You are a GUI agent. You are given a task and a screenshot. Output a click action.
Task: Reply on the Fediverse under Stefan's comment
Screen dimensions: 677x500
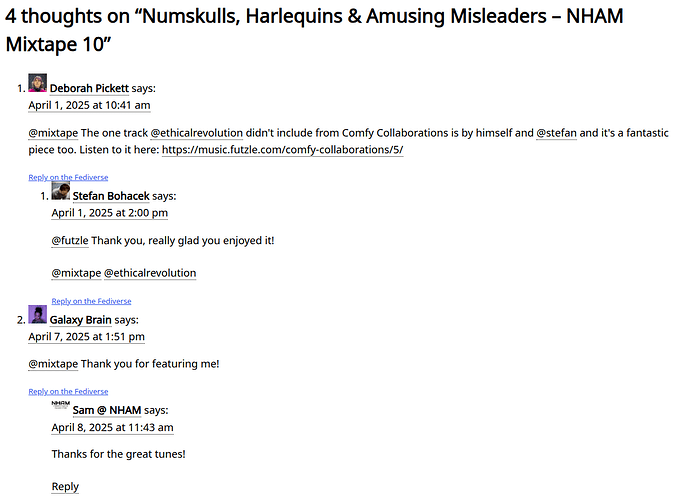point(91,301)
